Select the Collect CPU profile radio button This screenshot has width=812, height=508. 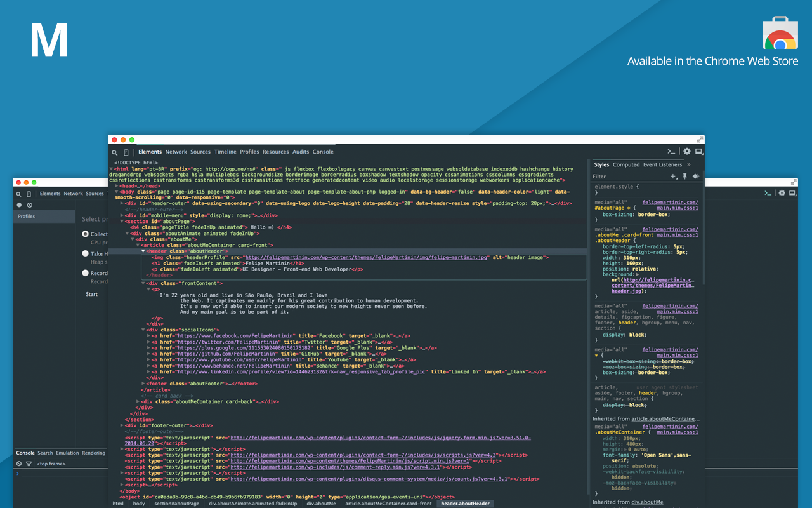click(x=85, y=234)
